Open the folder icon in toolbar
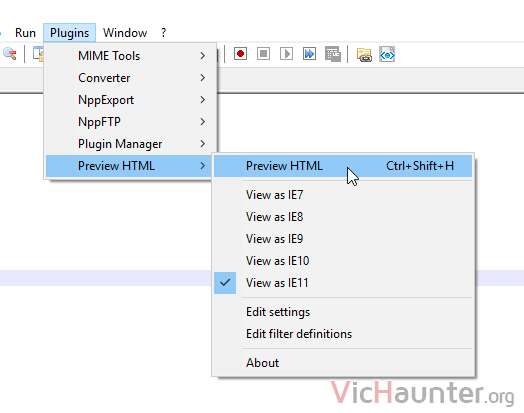 click(364, 54)
